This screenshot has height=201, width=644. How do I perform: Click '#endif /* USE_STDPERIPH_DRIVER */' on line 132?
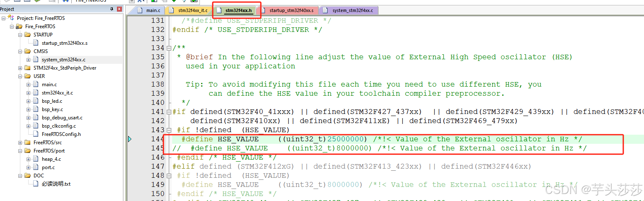coord(247,30)
